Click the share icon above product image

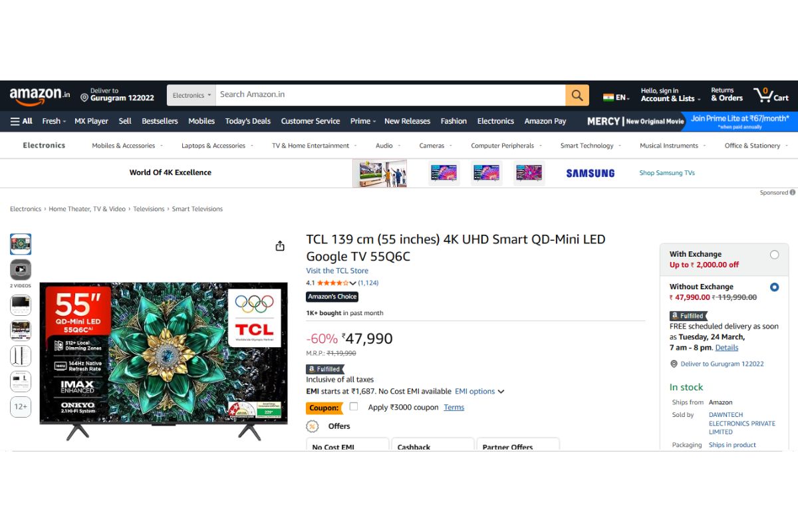[x=280, y=246]
